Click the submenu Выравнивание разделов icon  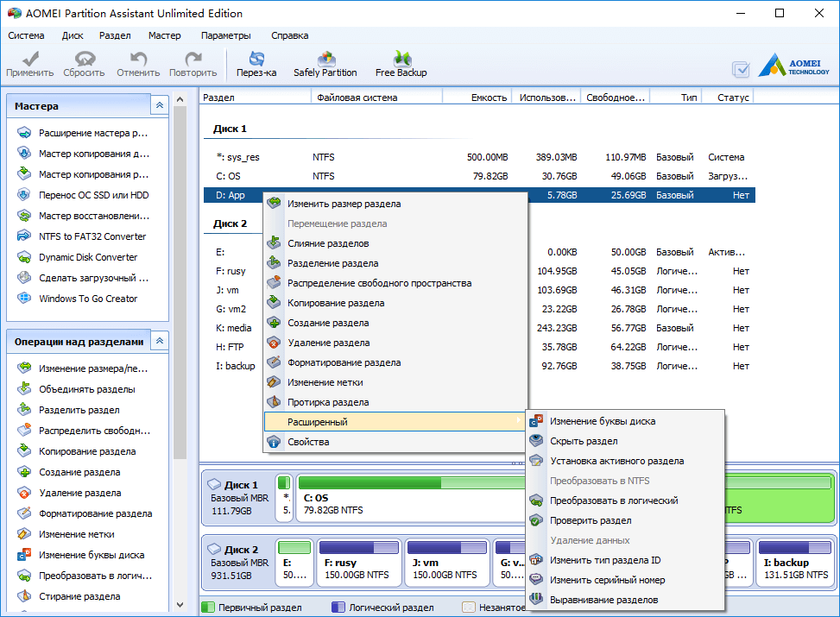[x=536, y=600]
